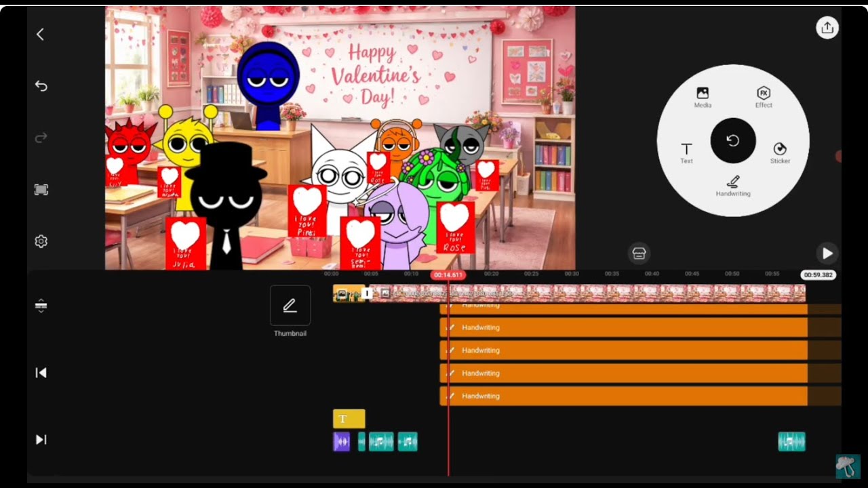Jump to end of timeline

(x=41, y=440)
